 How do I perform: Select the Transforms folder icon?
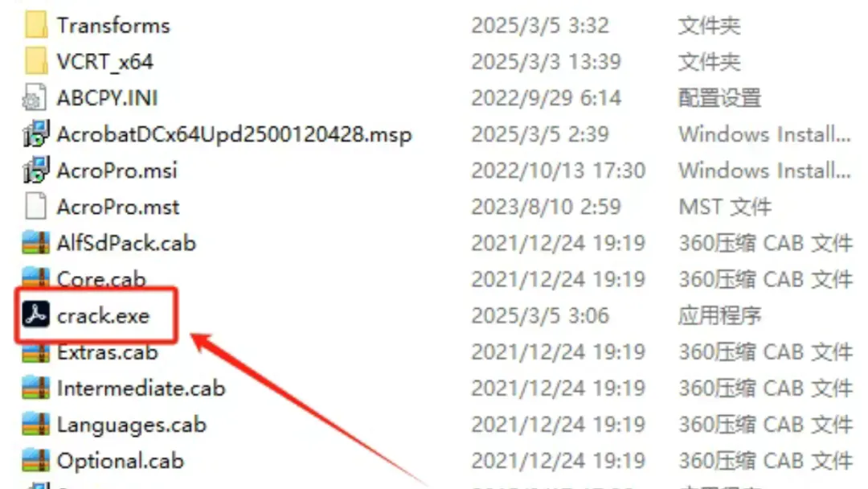[36, 25]
